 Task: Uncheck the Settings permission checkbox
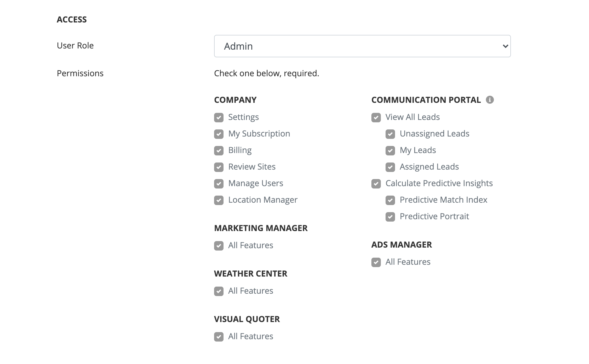219,118
